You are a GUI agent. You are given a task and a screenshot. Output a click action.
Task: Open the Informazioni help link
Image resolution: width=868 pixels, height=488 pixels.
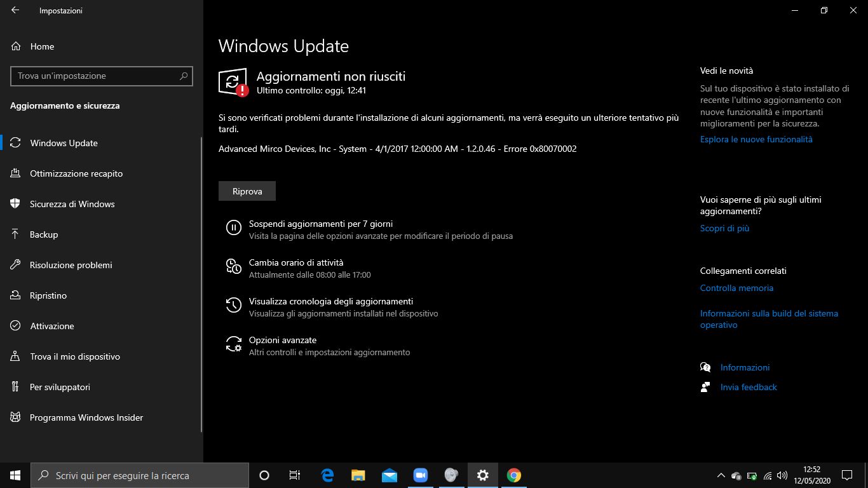coord(745,367)
